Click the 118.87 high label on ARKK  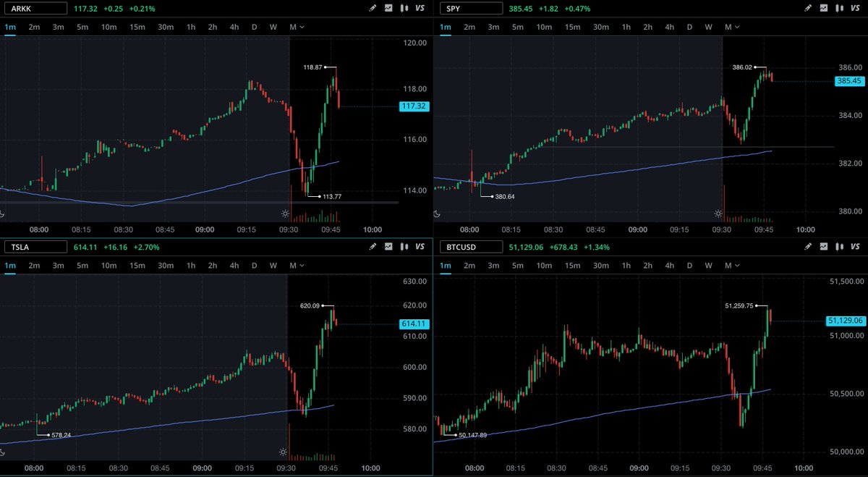click(x=312, y=67)
